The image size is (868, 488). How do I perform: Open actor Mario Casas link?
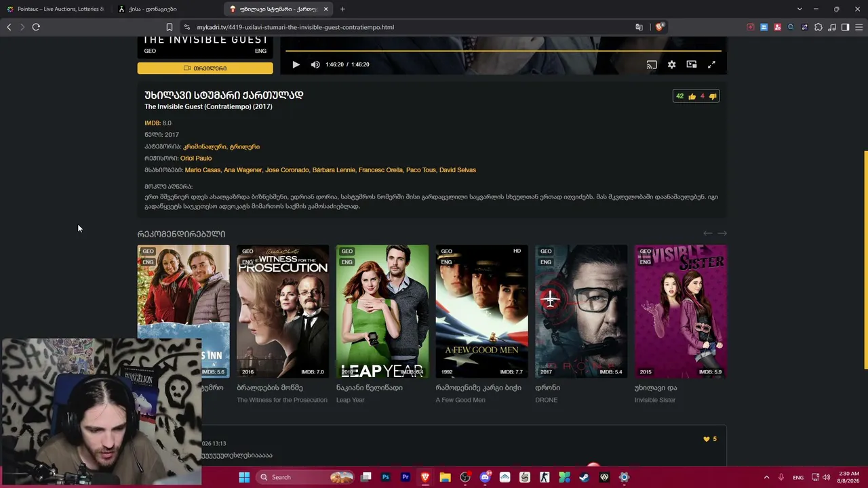(x=203, y=170)
